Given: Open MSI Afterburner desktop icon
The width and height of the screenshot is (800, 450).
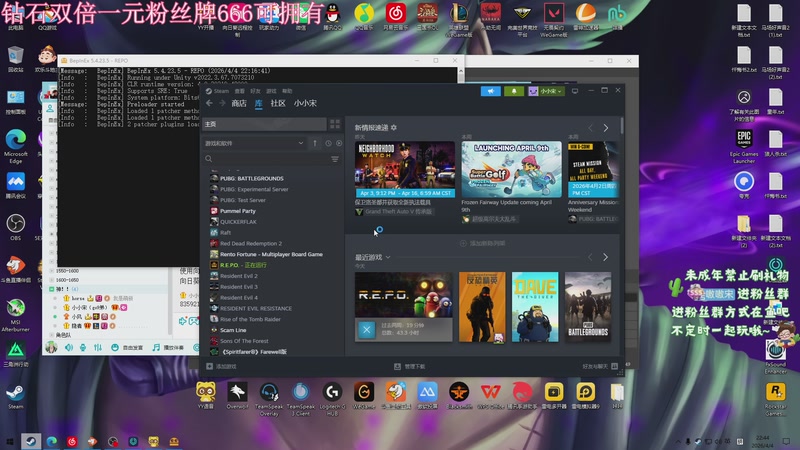Looking at the screenshot, I should [x=15, y=315].
